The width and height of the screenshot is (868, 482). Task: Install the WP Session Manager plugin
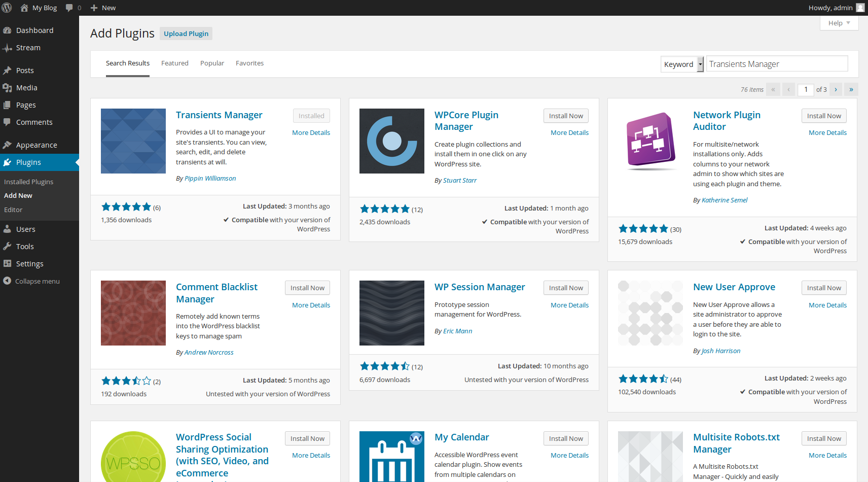(566, 288)
